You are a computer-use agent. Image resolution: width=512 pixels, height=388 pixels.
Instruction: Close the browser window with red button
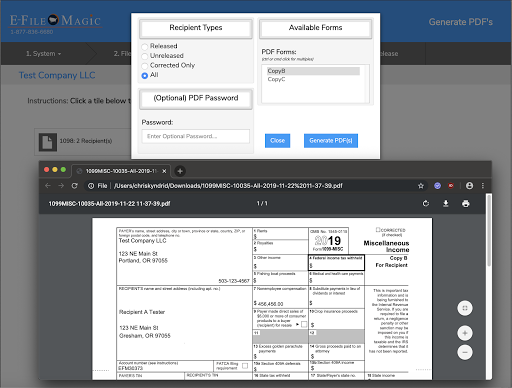tap(46, 170)
